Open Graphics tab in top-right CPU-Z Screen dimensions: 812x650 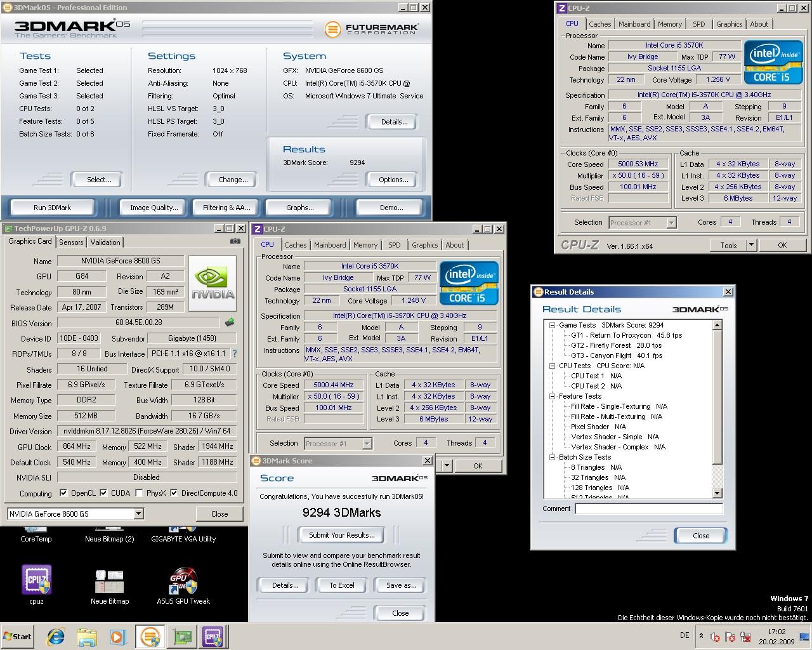tap(729, 24)
